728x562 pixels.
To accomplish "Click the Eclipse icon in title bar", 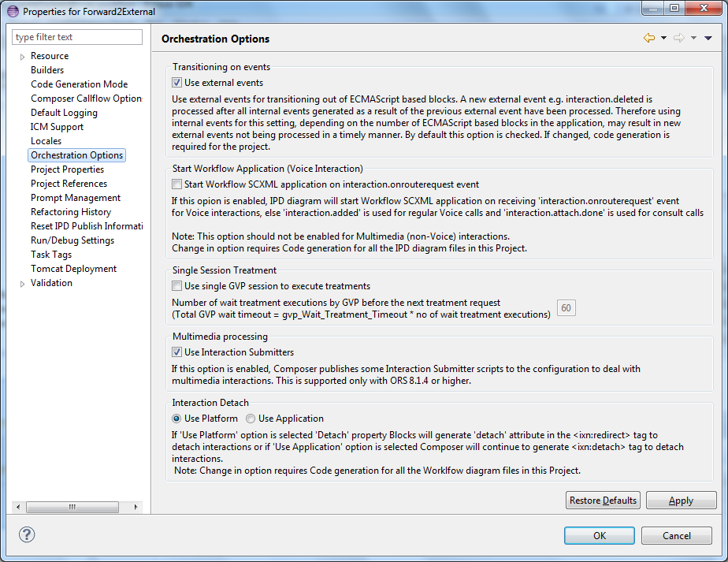I will [13, 11].
